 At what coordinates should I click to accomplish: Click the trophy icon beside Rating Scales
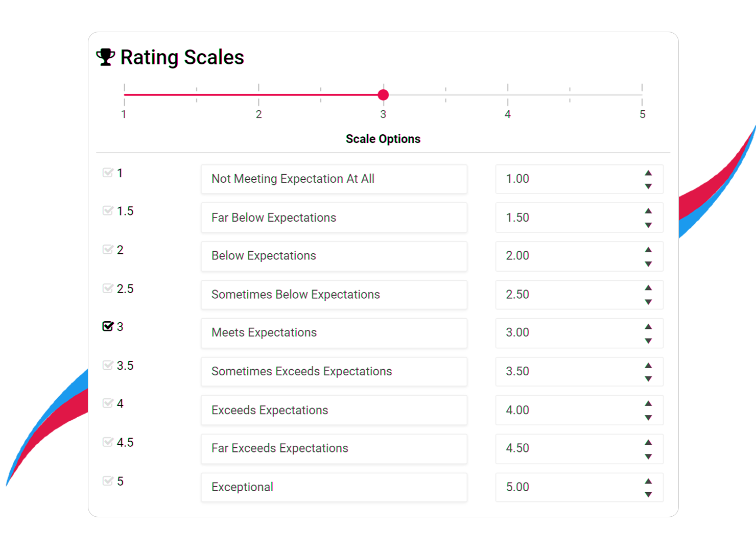[106, 57]
